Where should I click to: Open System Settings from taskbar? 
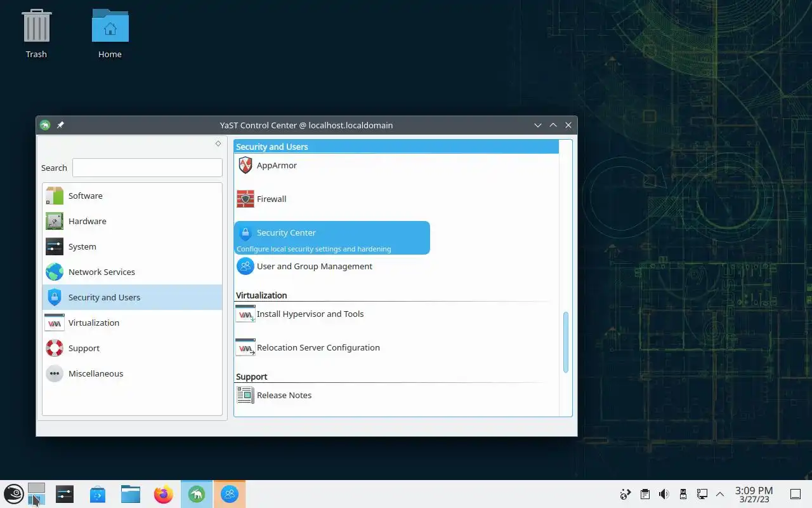point(65,494)
